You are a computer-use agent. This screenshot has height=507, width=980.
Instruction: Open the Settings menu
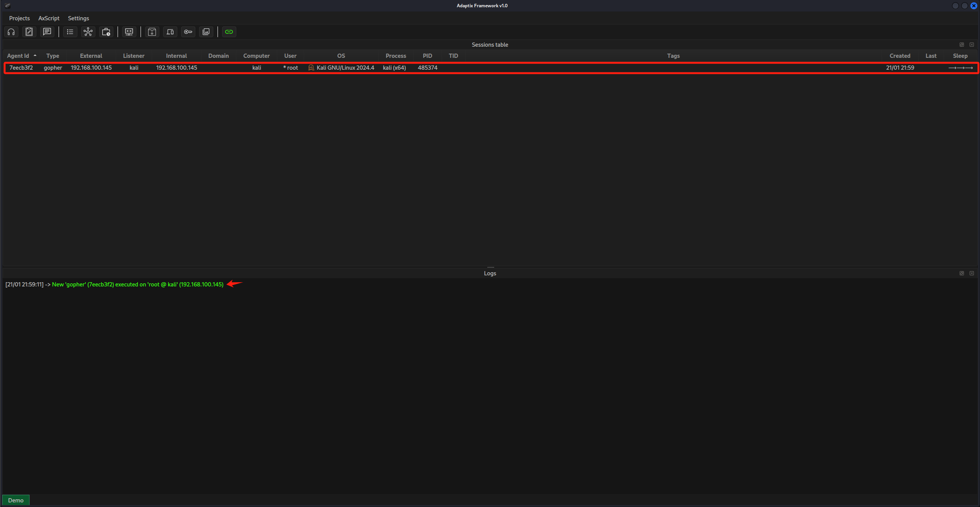[78, 18]
